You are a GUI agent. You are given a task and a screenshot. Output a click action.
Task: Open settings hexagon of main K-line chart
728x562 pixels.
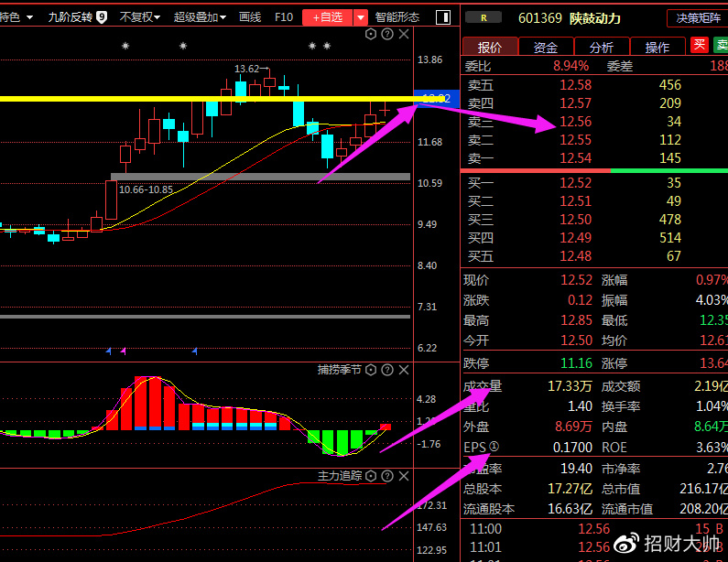[371, 35]
